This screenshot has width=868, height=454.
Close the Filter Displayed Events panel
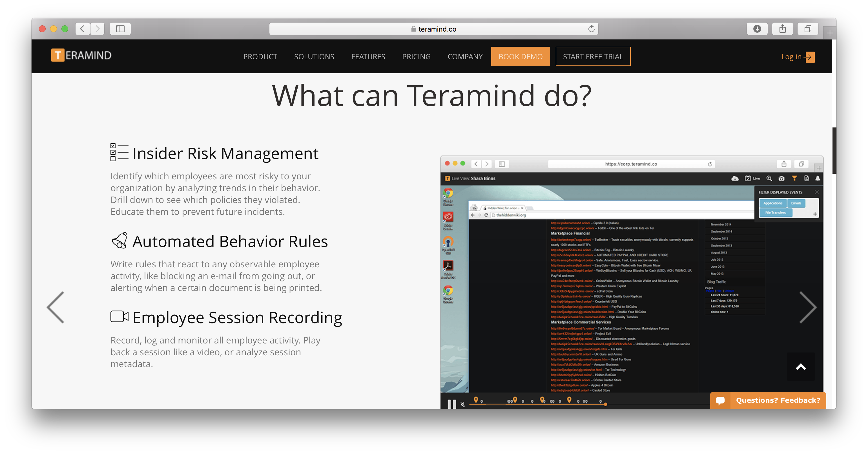pos(817,192)
